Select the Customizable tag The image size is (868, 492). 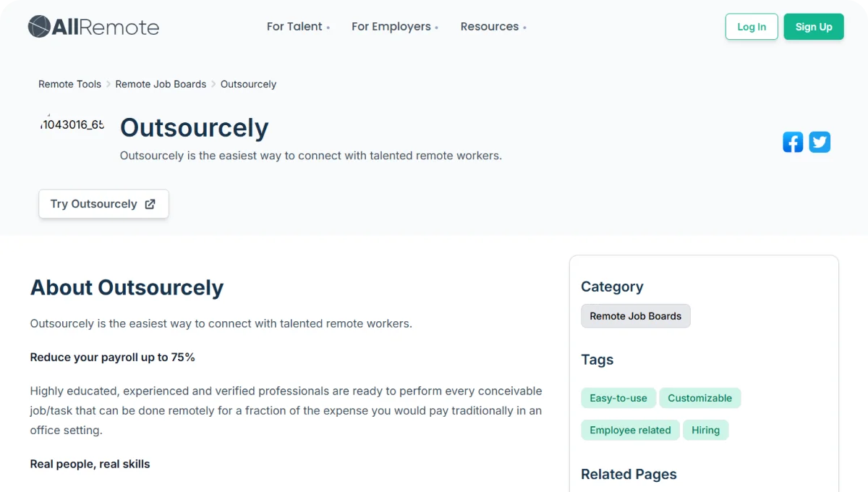(700, 398)
